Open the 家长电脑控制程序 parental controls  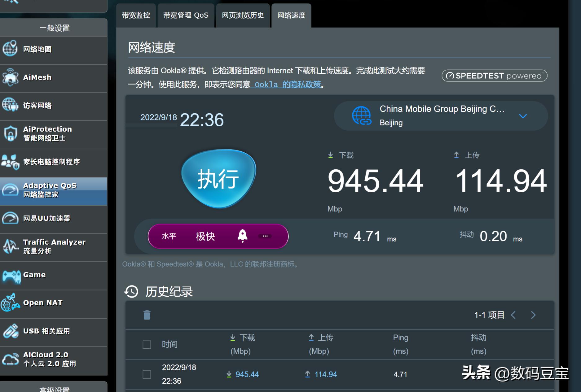(x=51, y=162)
